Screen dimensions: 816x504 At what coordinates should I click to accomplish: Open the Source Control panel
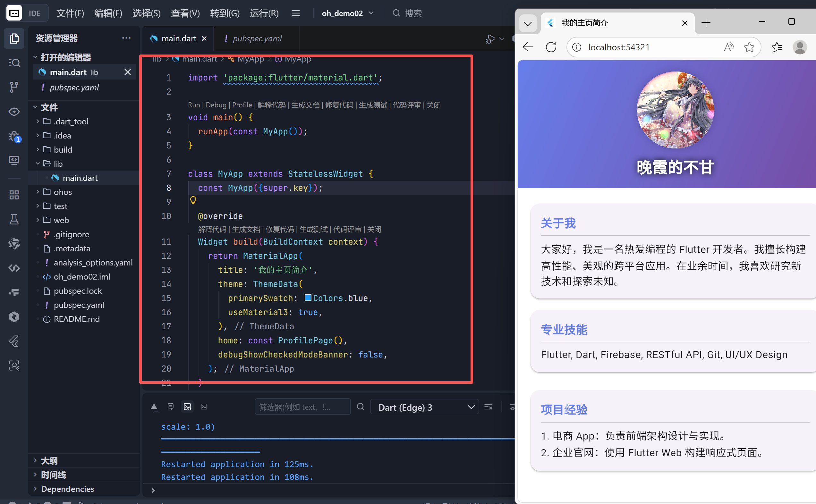[x=14, y=87]
